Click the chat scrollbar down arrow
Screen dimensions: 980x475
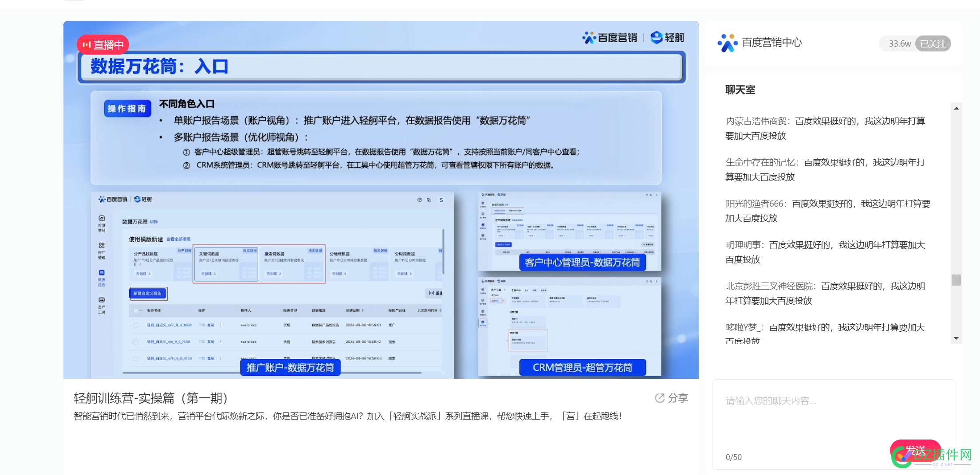(956, 338)
